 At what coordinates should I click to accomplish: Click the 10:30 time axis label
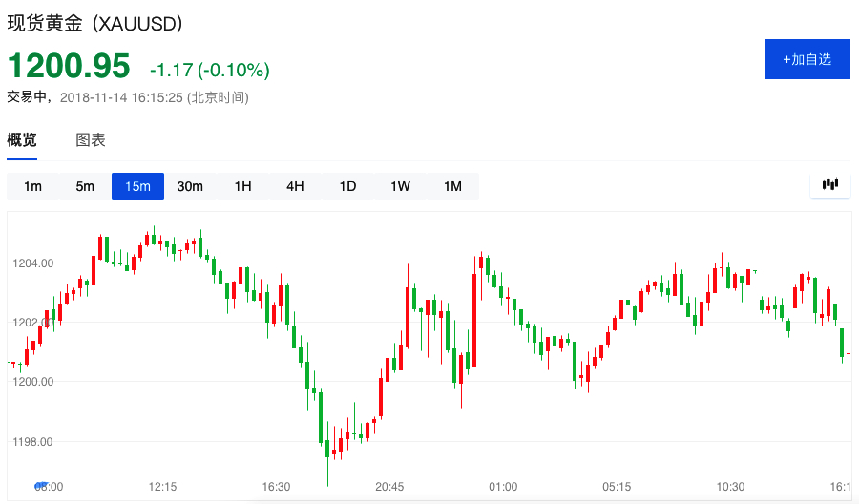[x=730, y=487]
